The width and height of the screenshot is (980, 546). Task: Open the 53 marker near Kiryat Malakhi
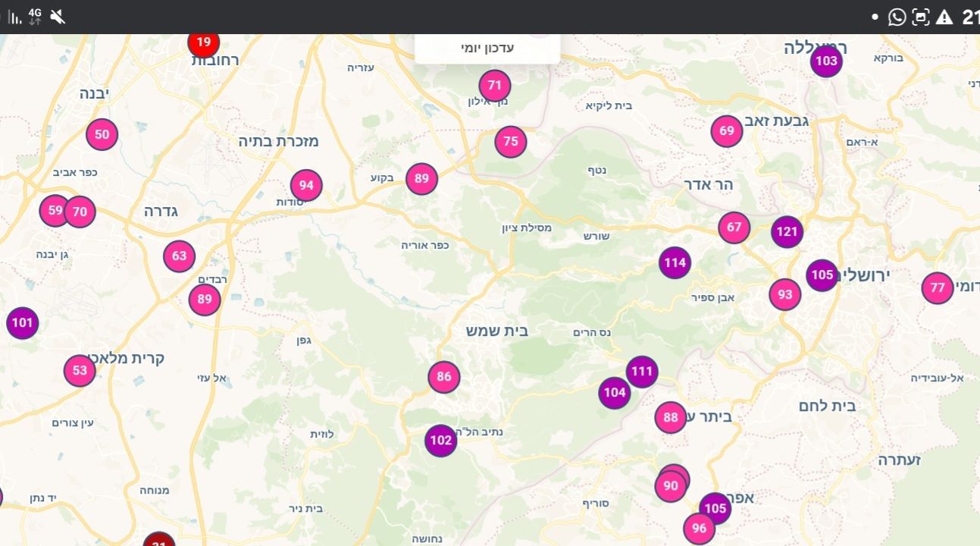tap(80, 371)
